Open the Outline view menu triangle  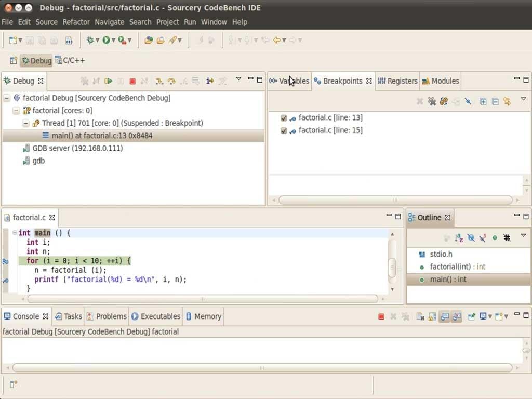[524, 235]
